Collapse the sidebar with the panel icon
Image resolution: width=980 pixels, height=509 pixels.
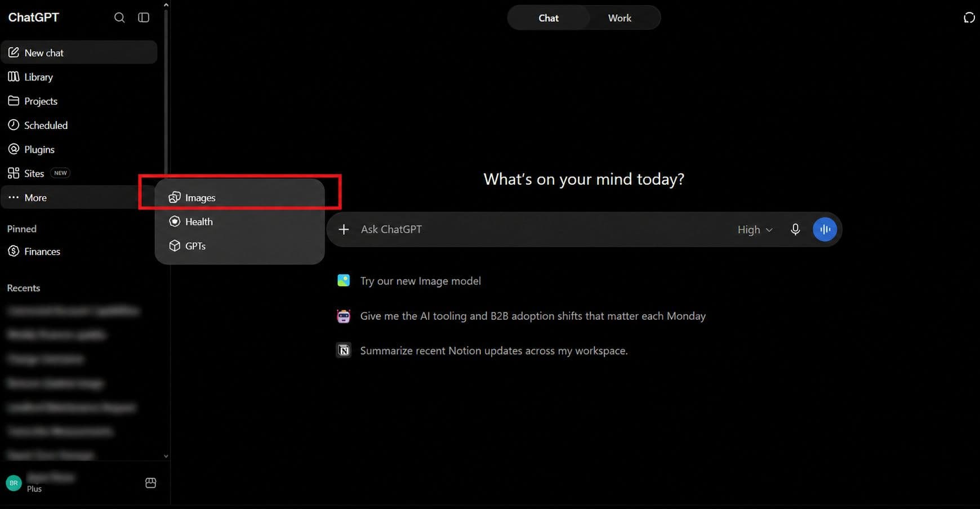tap(144, 17)
